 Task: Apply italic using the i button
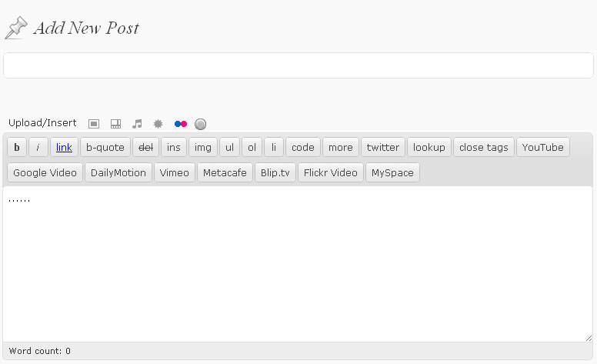(38, 147)
